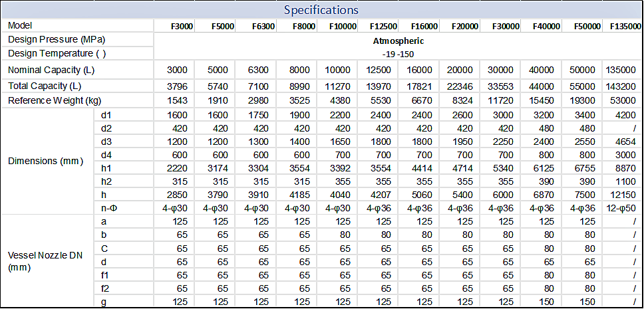Click model header F20000

tap(465, 27)
